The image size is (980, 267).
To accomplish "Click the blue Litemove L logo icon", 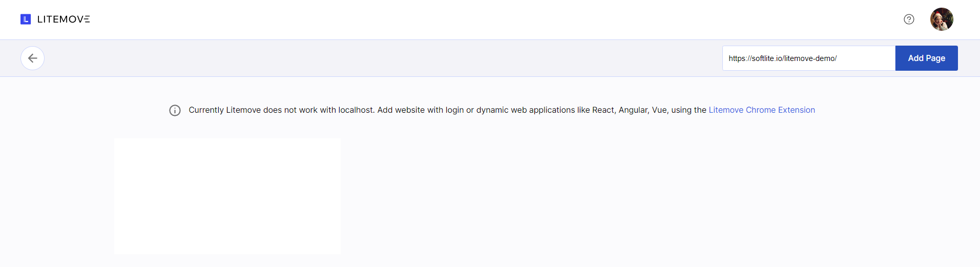I will [26, 19].
